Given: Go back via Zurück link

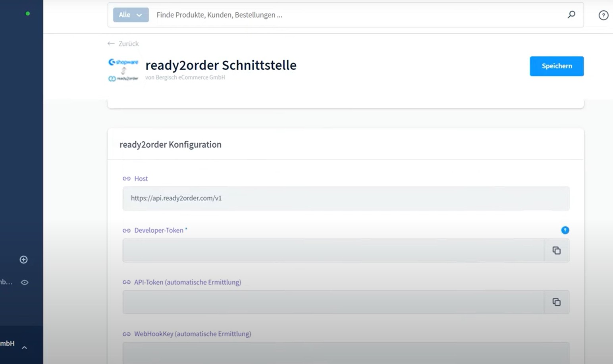Looking at the screenshot, I should point(123,44).
